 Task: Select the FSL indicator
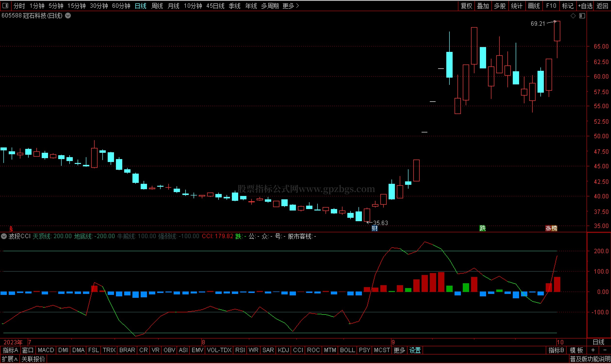point(93,350)
